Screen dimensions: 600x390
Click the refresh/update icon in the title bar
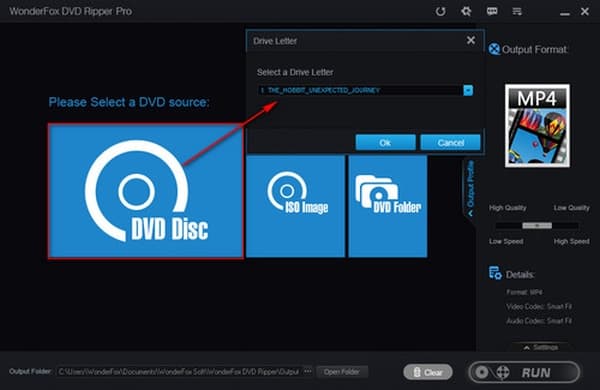[440, 11]
